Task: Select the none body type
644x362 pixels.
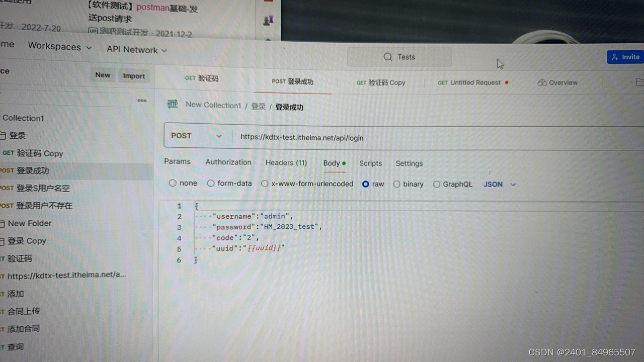Action: (x=173, y=183)
